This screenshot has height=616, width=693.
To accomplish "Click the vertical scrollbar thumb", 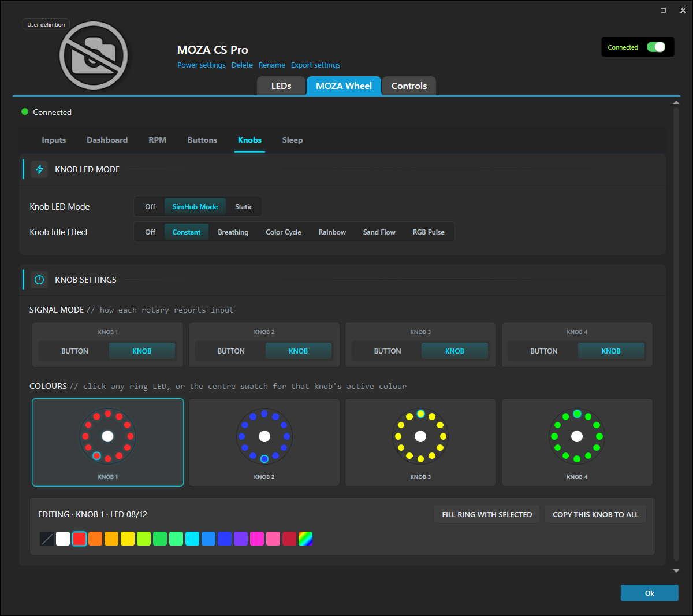I will point(676,335).
